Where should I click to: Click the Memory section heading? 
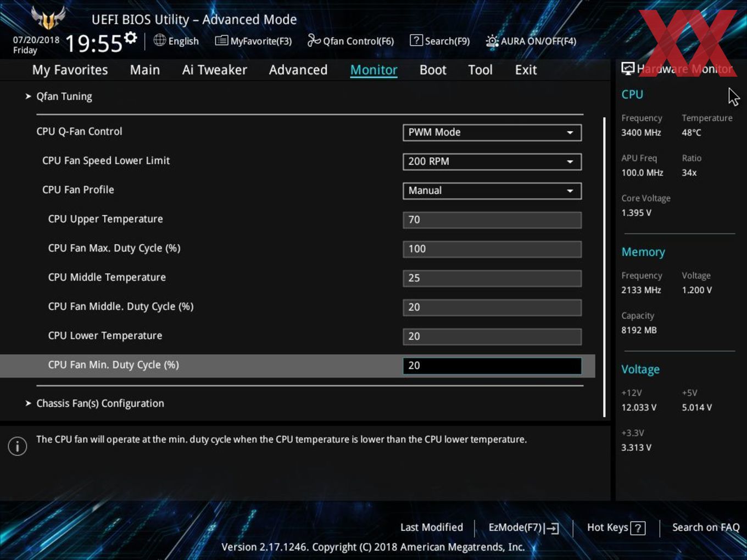(643, 251)
